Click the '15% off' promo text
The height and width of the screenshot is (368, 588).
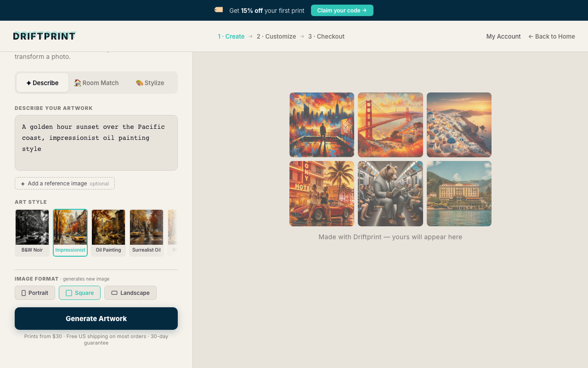point(252,11)
